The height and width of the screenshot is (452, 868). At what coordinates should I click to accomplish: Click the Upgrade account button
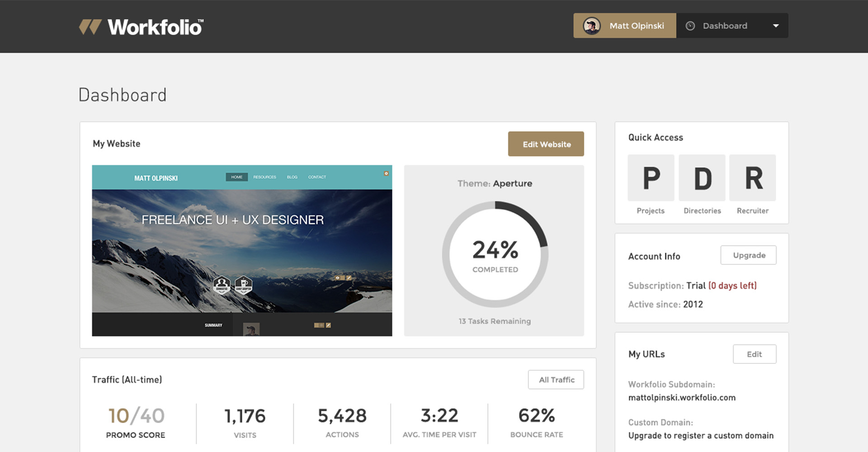click(x=749, y=255)
